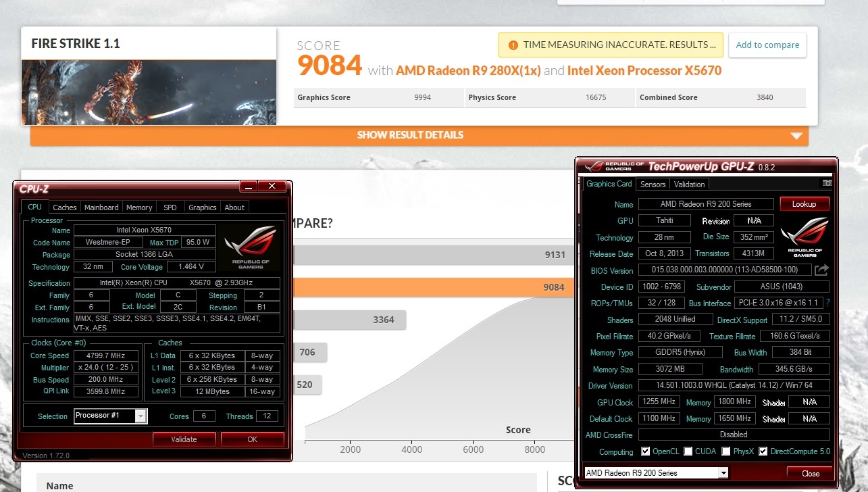The height and width of the screenshot is (492, 868).
Task: Click the Combined Score value 3840
Action: coord(765,97)
